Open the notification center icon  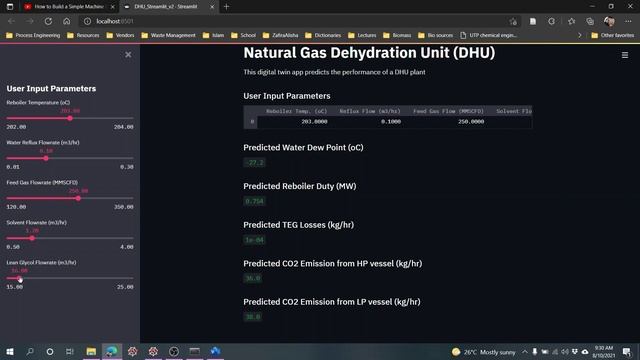coord(627,352)
